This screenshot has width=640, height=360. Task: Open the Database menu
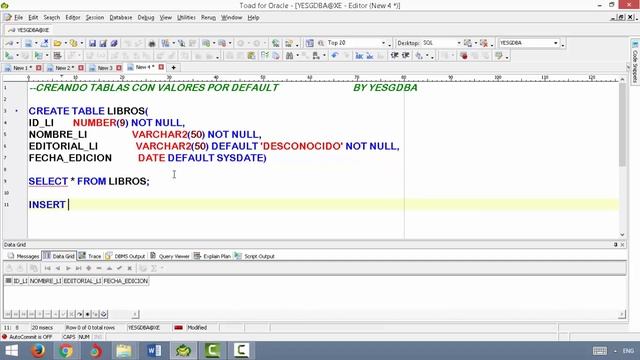click(x=121, y=18)
